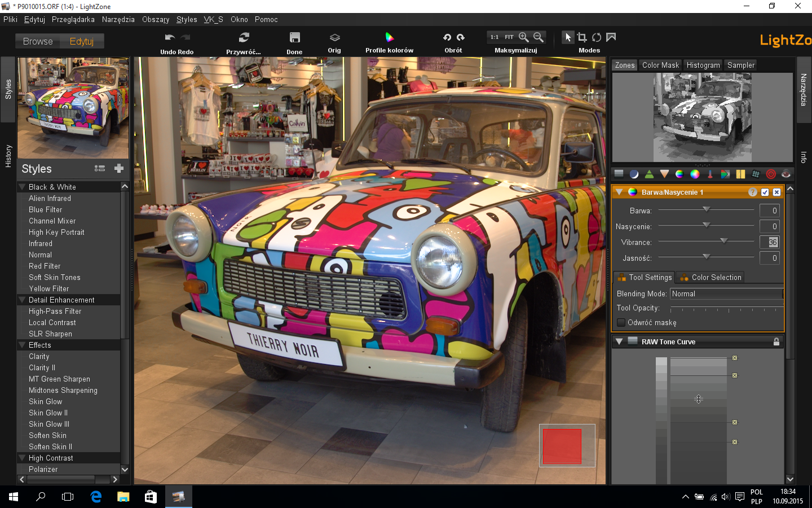Image resolution: width=812 pixels, height=508 pixels.
Task: Open the Narzędzia menu
Action: point(118,19)
